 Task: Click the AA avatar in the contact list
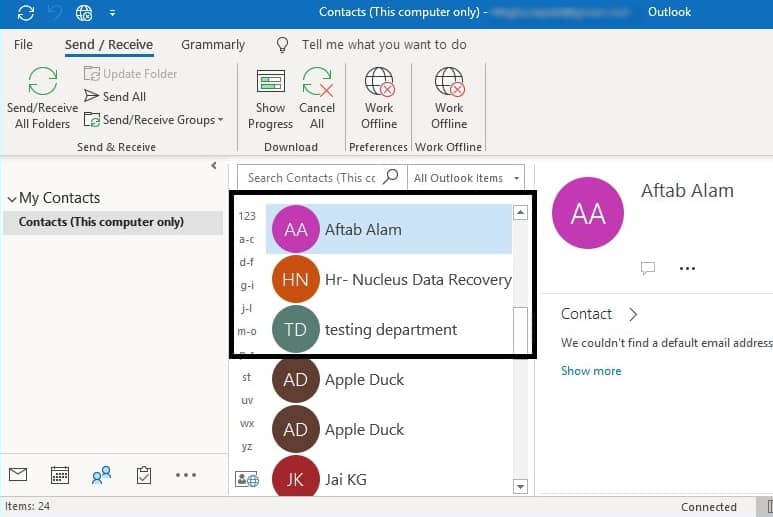coord(296,230)
